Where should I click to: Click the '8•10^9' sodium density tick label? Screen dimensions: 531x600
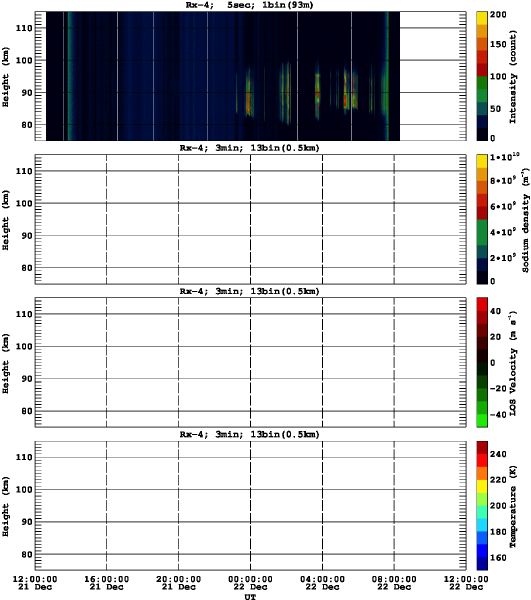click(x=503, y=180)
